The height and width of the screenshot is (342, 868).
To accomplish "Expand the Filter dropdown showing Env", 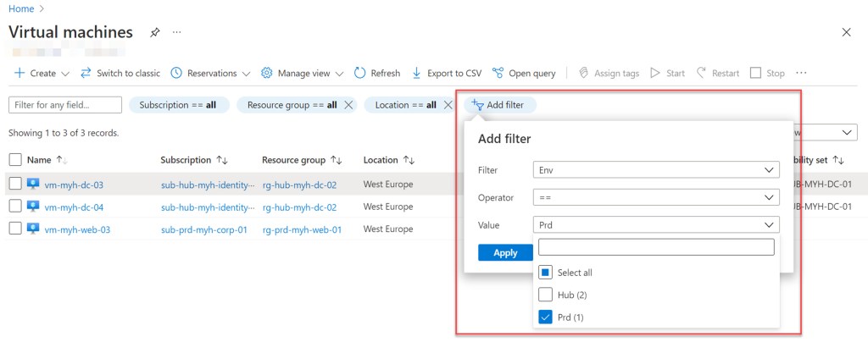I will tap(656, 170).
